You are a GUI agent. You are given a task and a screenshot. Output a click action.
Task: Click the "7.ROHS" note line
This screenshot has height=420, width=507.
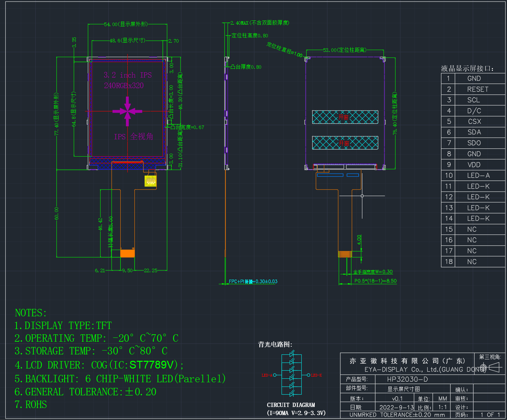[31, 405]
